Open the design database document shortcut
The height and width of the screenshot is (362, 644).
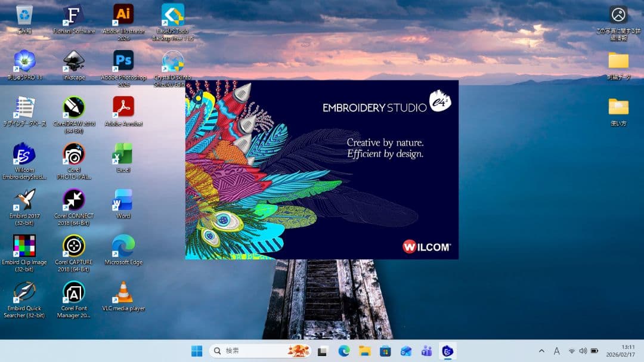24,112
